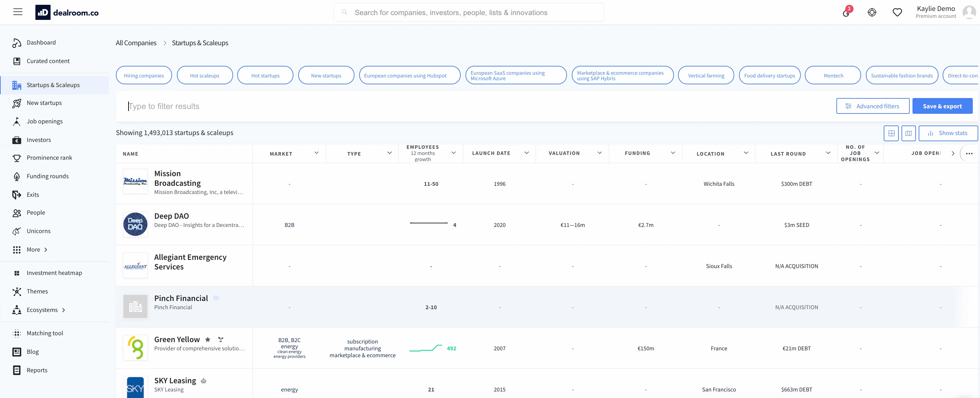Expand the Ecosystems sidebar menu

(x=46, y=310)
